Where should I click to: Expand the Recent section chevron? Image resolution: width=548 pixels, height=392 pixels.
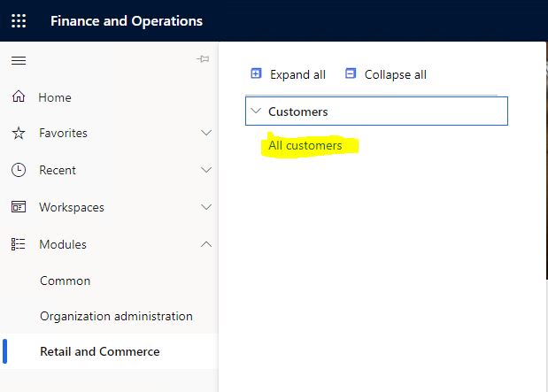(x=206, y=170)
